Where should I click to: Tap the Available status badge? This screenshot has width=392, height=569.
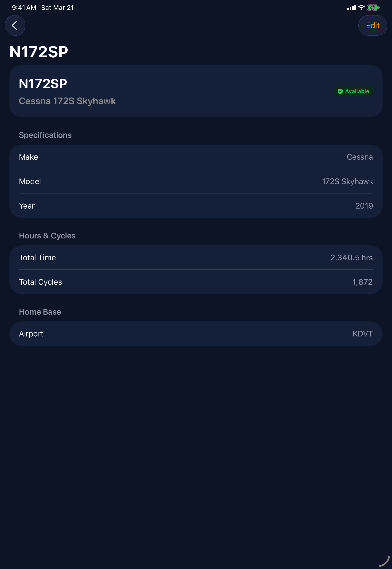[353, 91]
